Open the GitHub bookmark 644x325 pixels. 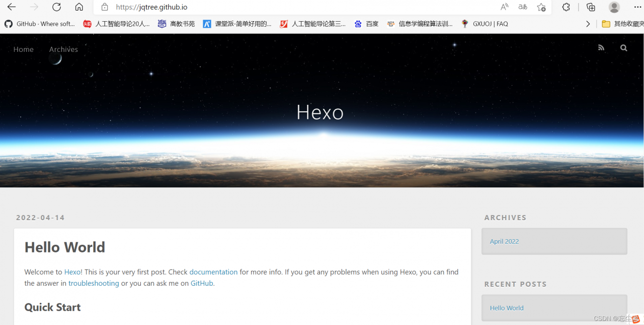click(40, 24)
